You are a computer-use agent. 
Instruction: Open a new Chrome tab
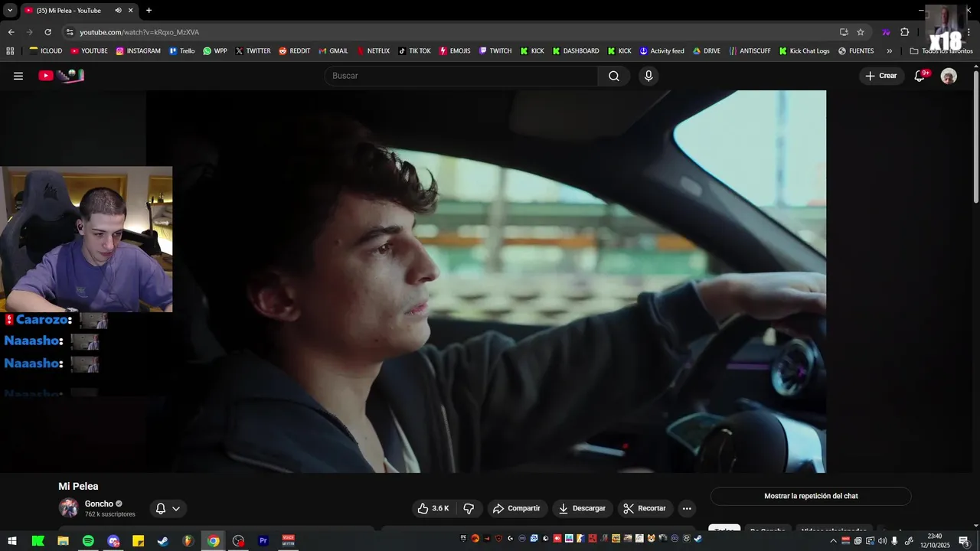(x=149, y=11)
